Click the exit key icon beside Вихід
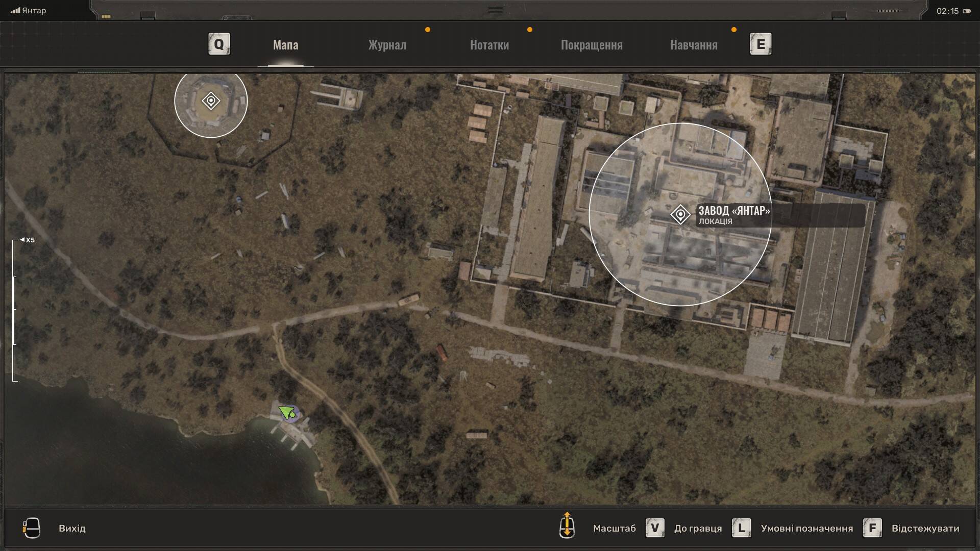Screen dimensions: 980x551 click(x=32, y=528)
